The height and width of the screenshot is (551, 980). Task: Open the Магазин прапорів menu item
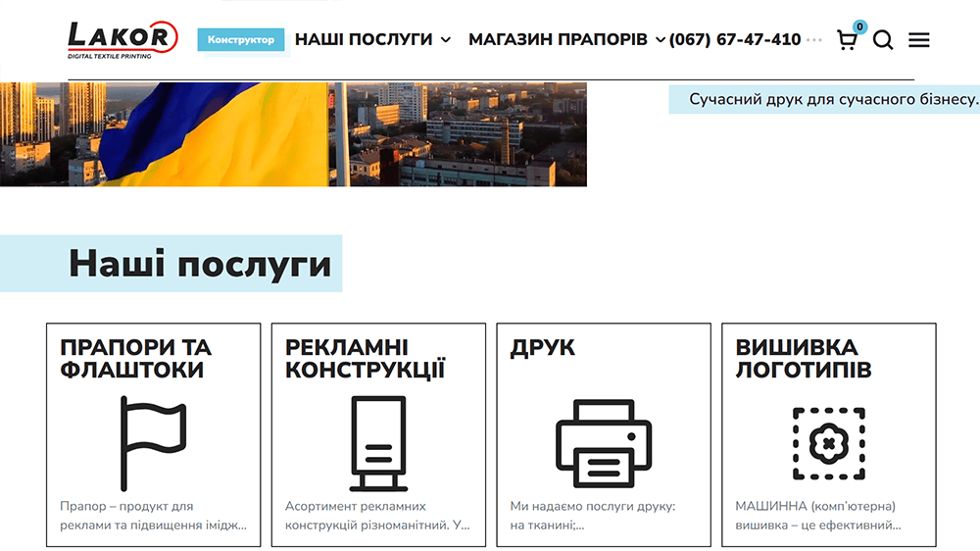tap(559, 39)
